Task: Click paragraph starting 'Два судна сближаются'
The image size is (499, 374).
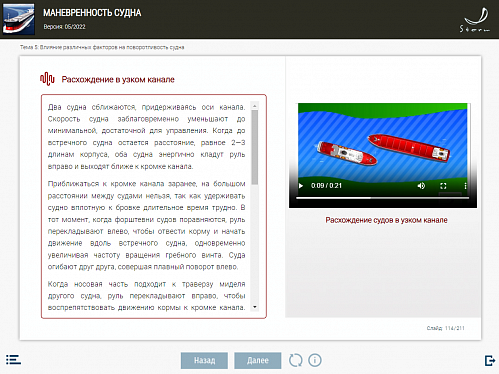Action: 146,137
